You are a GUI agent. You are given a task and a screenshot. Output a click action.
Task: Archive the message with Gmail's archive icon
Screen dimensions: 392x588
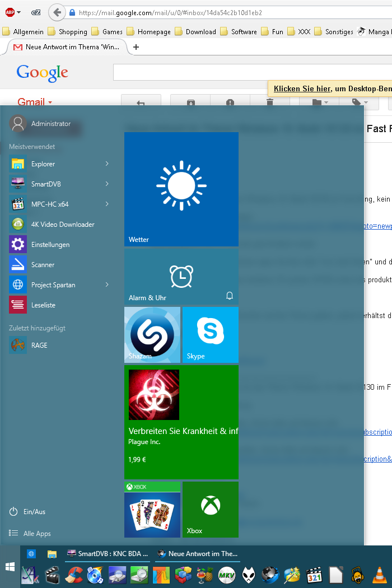tap(190, 101)
